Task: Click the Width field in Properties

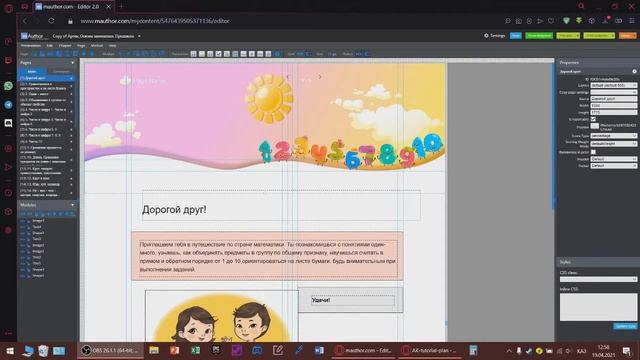Action: point(613,106)
